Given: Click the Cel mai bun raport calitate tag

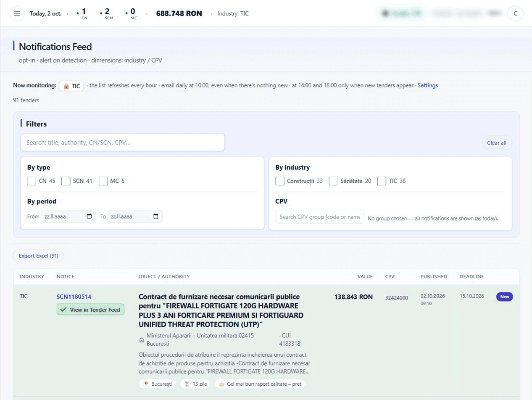Looking at the screenshot, I should tap(260, 384).
